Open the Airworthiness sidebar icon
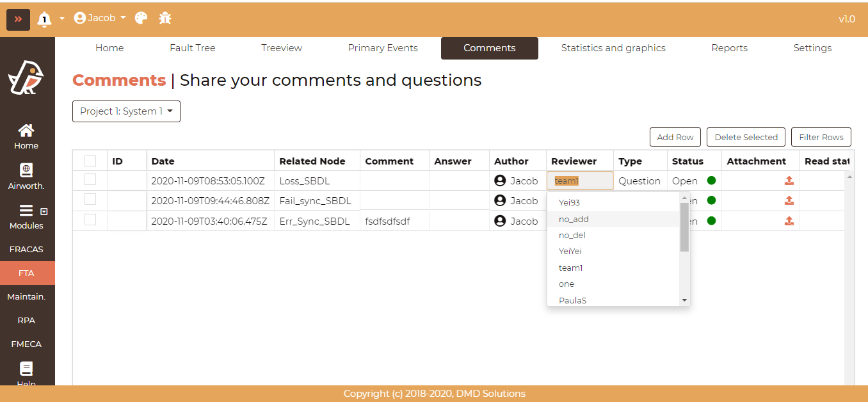This screenshot has height=402, width=868. point(26,171)
